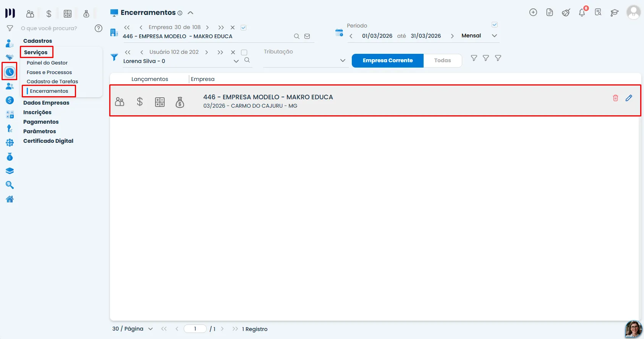Open the home icon in the left sidebar
Image resolution: width=644 pixels, height=339 pixels.
10,199
